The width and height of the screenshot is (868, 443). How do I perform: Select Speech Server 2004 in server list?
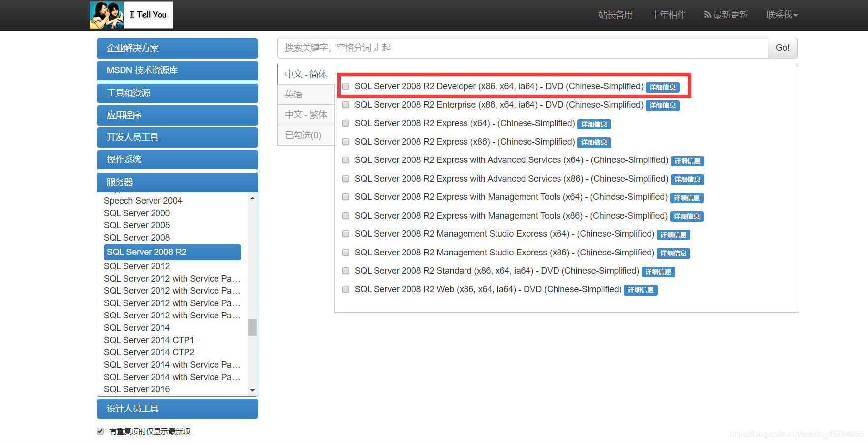tap(143, 201)
